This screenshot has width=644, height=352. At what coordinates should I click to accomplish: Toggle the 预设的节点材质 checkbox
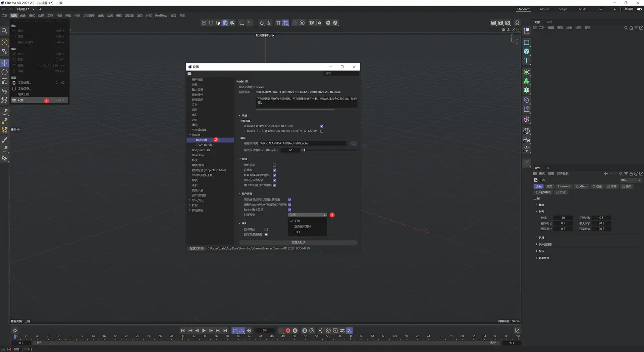(274, 180)
